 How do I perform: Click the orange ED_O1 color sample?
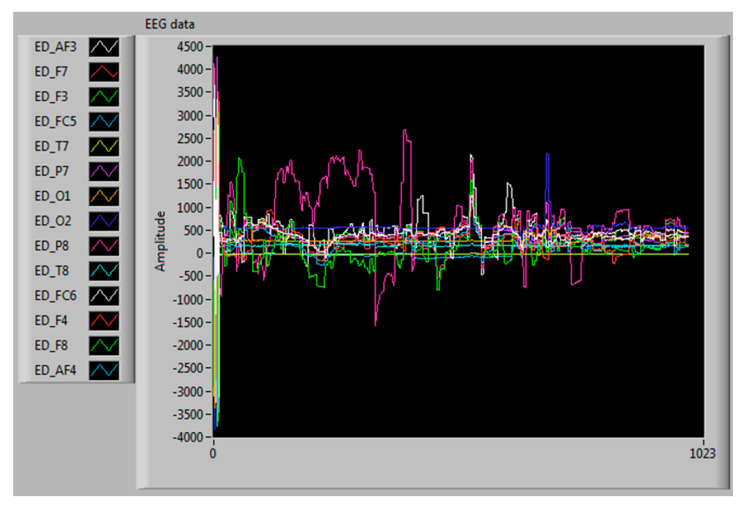click(105, 196)
